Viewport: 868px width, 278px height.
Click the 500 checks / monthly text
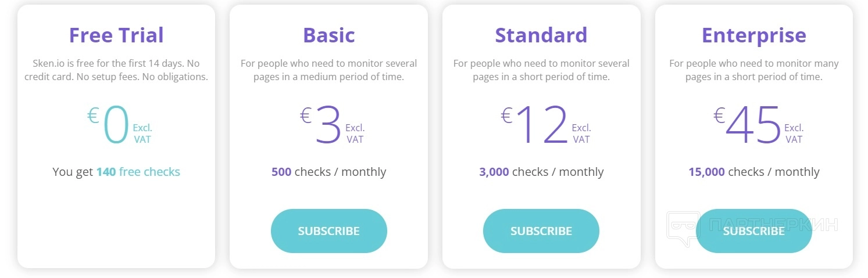328,172
